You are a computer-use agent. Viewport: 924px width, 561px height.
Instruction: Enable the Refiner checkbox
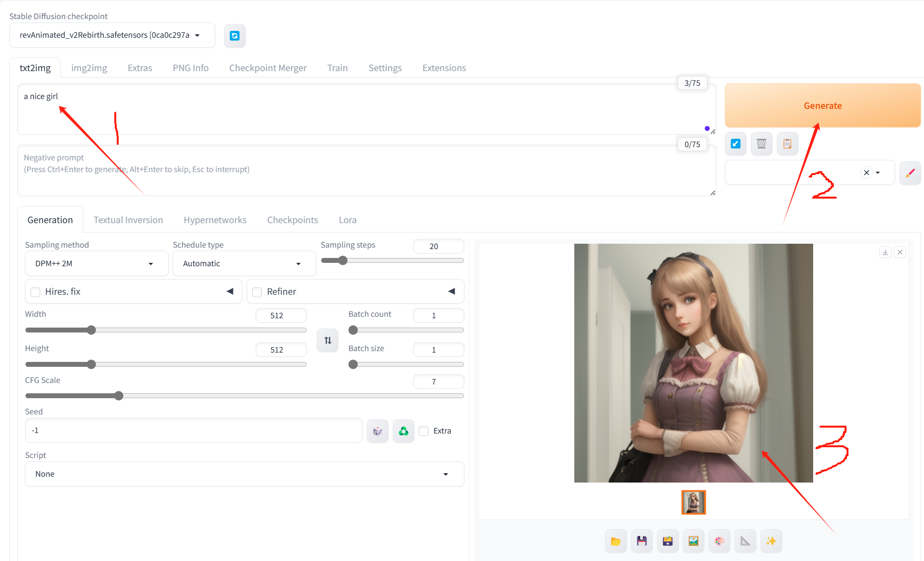click(257, 292)
